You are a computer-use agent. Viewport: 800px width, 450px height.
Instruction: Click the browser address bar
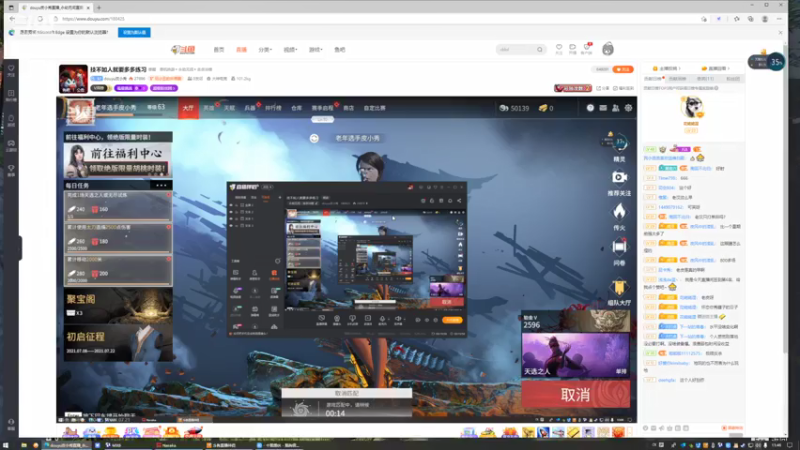(375, 19)
